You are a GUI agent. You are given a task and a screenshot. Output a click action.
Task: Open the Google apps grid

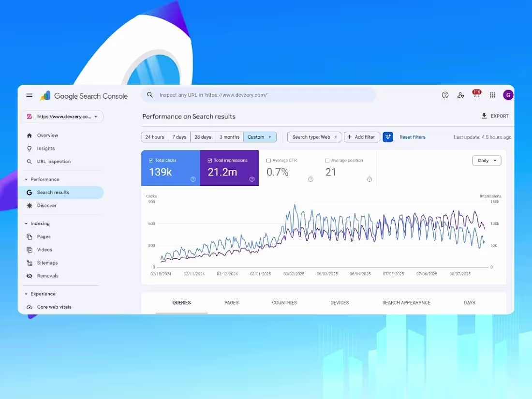click(x=492, y=95)
